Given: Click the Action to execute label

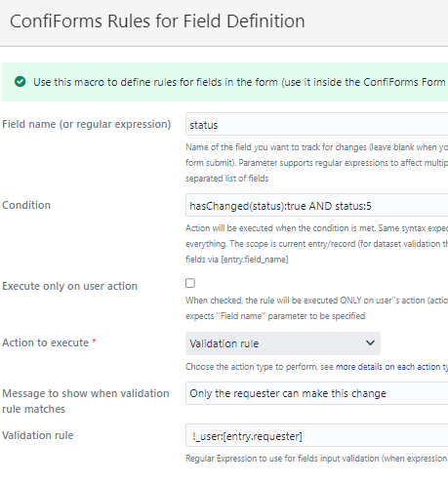Looking at the screenshot, I should (45, 342).
